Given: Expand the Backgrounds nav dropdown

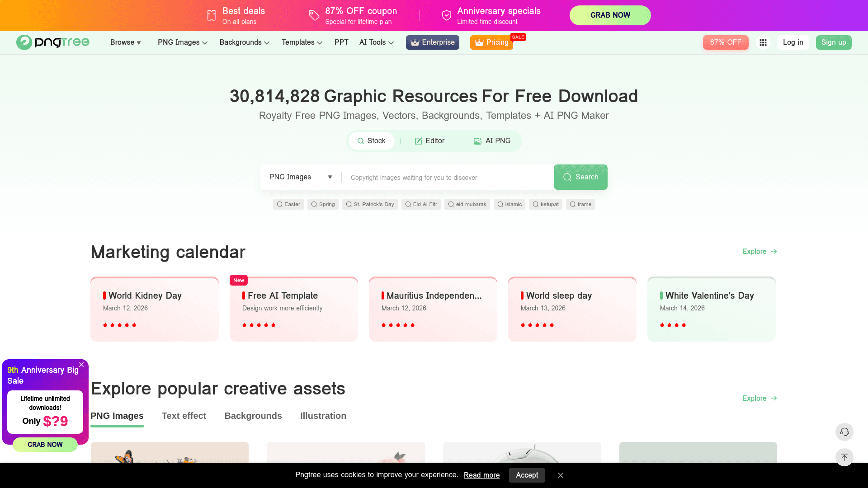Looking at the screenshot, I should pos(245,42).
